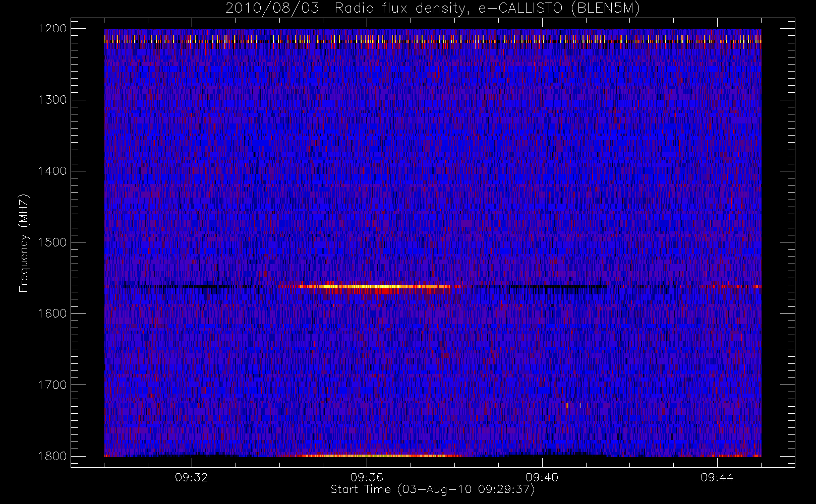
Task: Click the 1800 frequency tick label
Action: [52, 456]
